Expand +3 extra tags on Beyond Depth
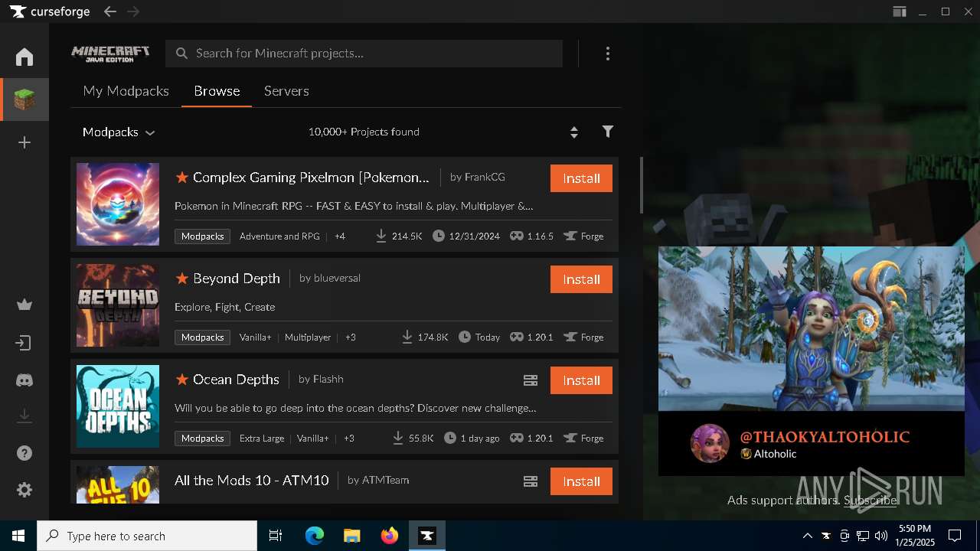Screen dimensions: 980x551 351,337
